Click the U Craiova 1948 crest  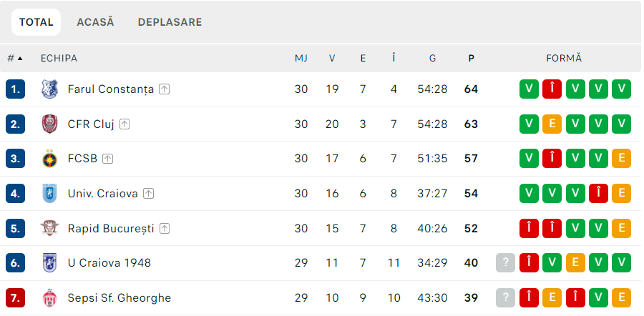[x=49, y=263]
